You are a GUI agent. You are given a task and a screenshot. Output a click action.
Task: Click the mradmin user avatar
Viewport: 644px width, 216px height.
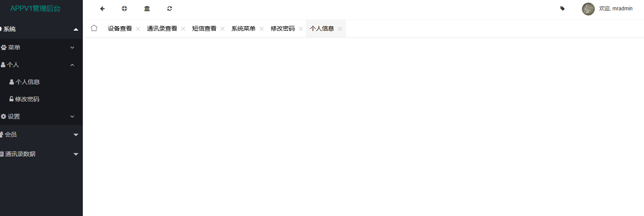tap(588, 9)
